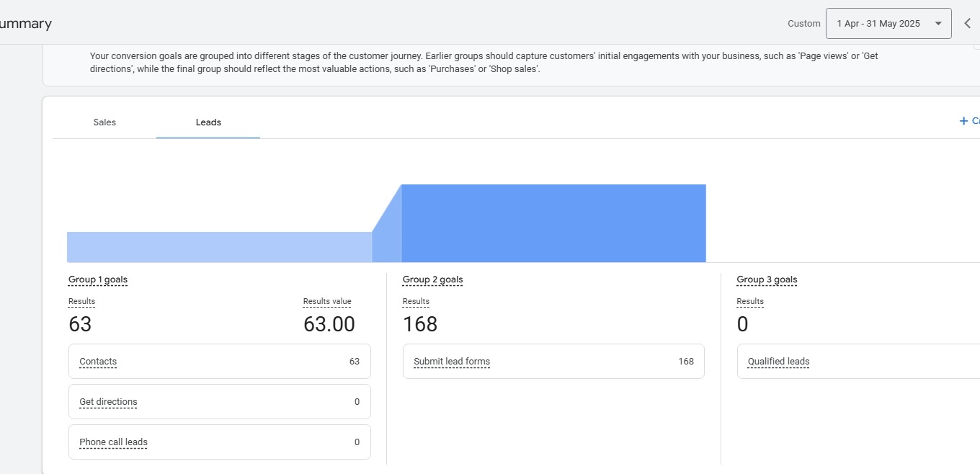Click the Results label under Group 3 goals
This screenshot has height=474, width=980.
point(750,302)
